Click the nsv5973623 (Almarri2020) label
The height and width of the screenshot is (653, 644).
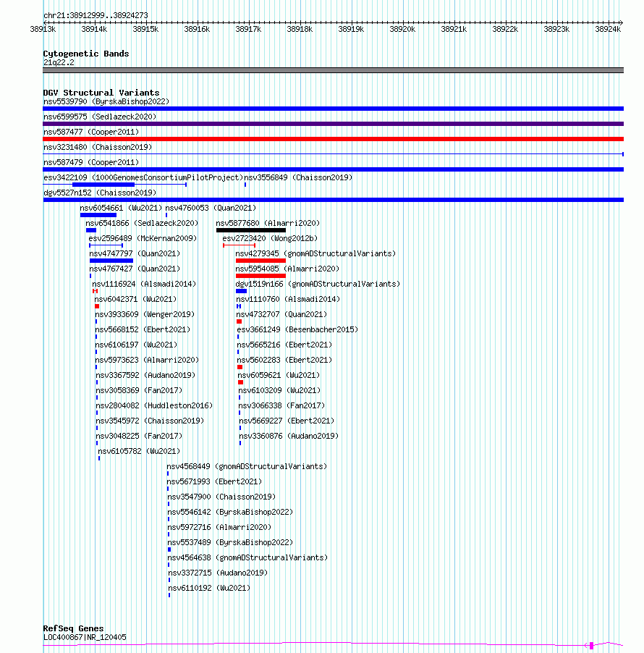(x=147, y=360)
